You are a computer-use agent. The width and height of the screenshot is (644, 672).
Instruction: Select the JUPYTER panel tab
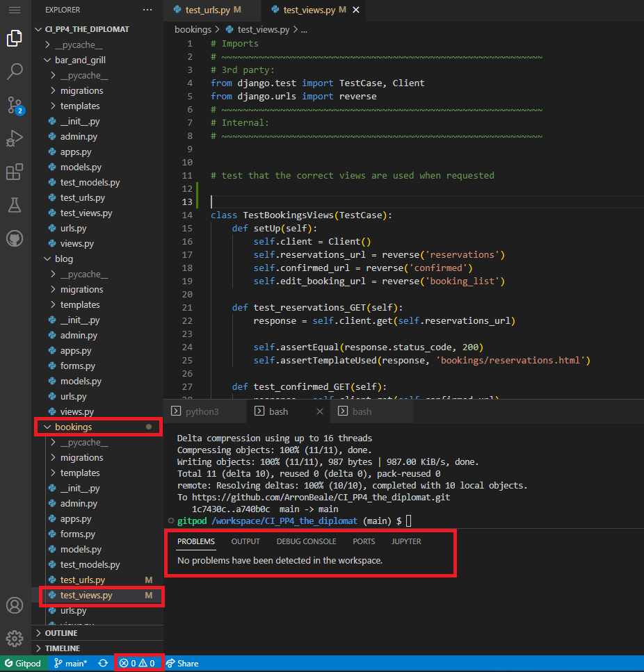click(406, 541)
